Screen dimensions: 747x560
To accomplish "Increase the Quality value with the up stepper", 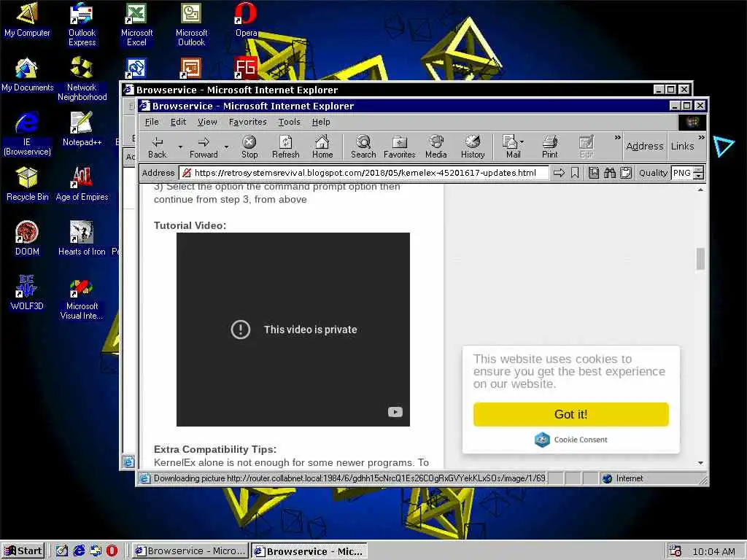I will click(x=698, y=169).
